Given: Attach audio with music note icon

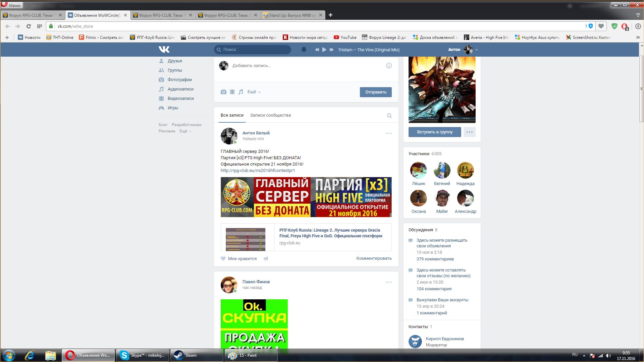Looking at the screenshot, I should click(x=241, y=92).
